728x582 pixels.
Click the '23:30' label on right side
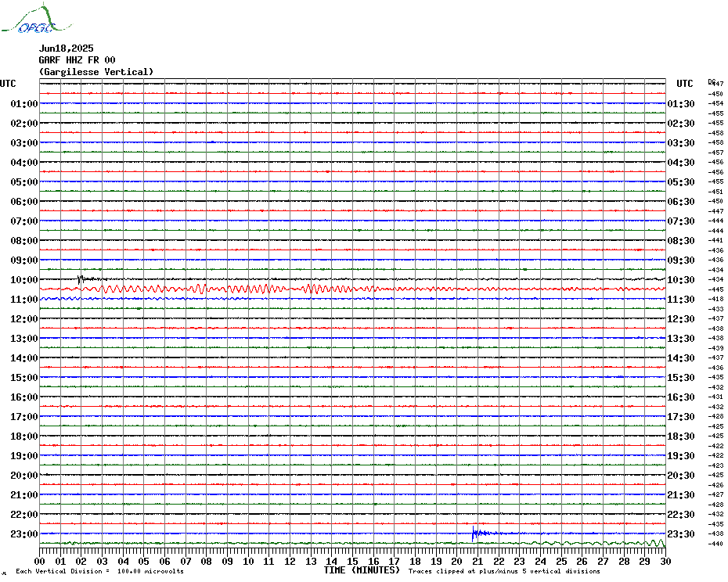[x=681, y=533]
